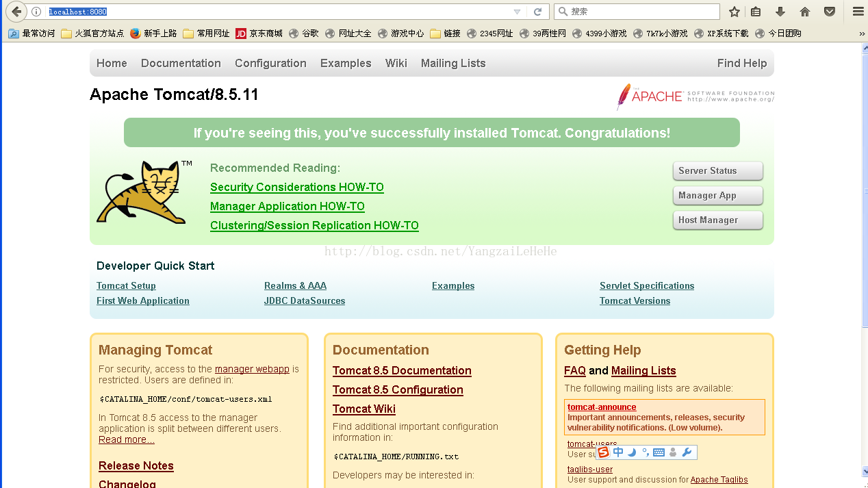Screen dimensions: 868x488
Task: Open the 常用网址 bookmark folder
Action: tap(207, 33)
